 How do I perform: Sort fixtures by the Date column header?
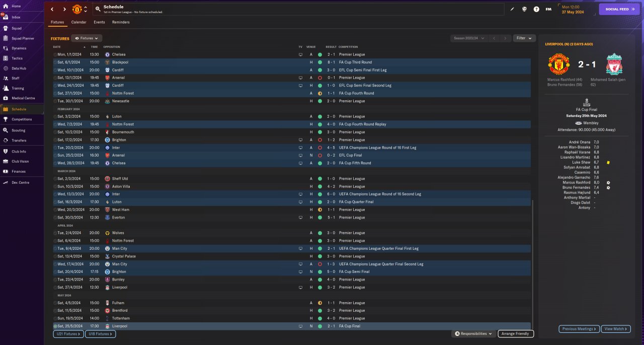pyautogui.click(x=57, y=47)
